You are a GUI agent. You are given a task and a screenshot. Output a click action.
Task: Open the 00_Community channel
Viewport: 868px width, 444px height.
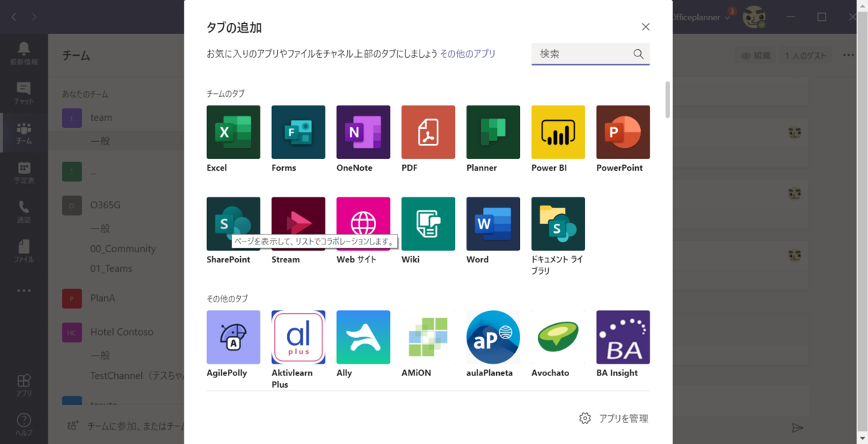122,248
